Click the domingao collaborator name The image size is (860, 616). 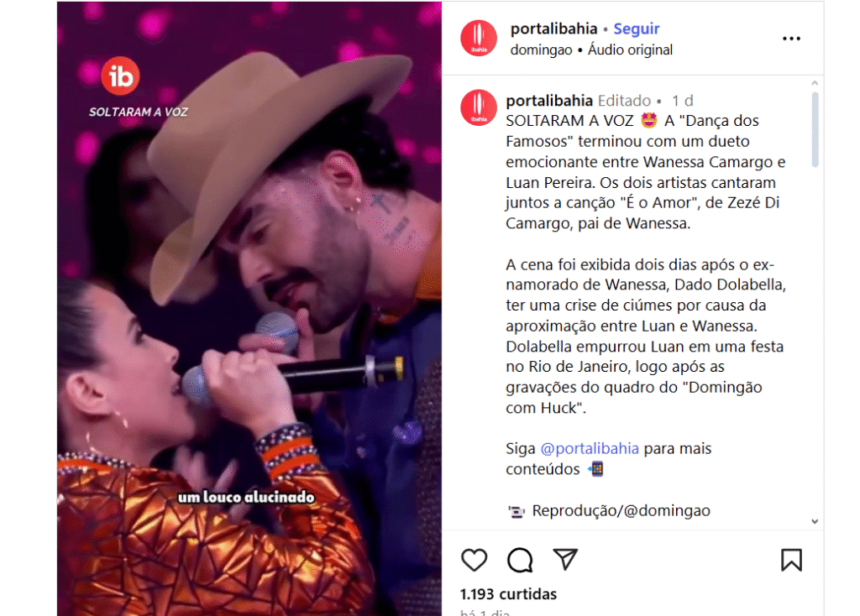pyautogui.click(x=541, y=50)
